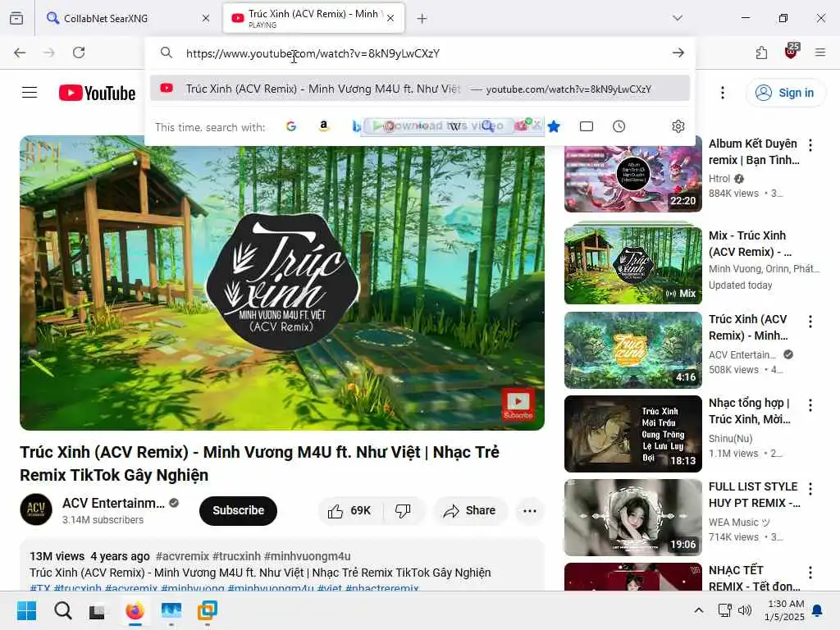The width and height of the screenshot is (840, 630).
Task: Click the browser Forward arrow
Action: pyautogui.click(x=48, y=52)
